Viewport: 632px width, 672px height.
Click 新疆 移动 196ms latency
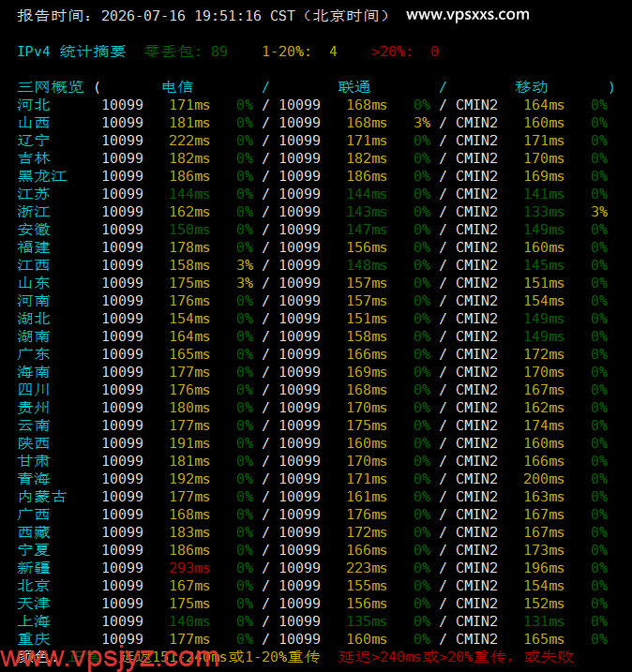tap(544, 568)
